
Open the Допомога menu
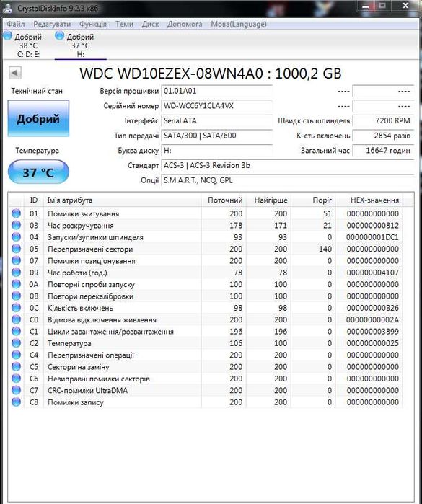[x=185, y=24]
